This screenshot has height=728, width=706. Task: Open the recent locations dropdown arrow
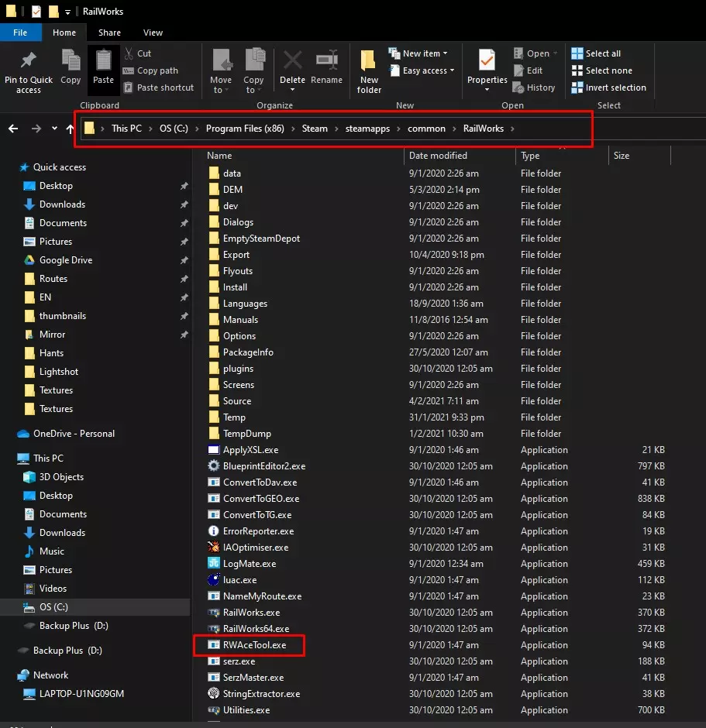(54, 129)
